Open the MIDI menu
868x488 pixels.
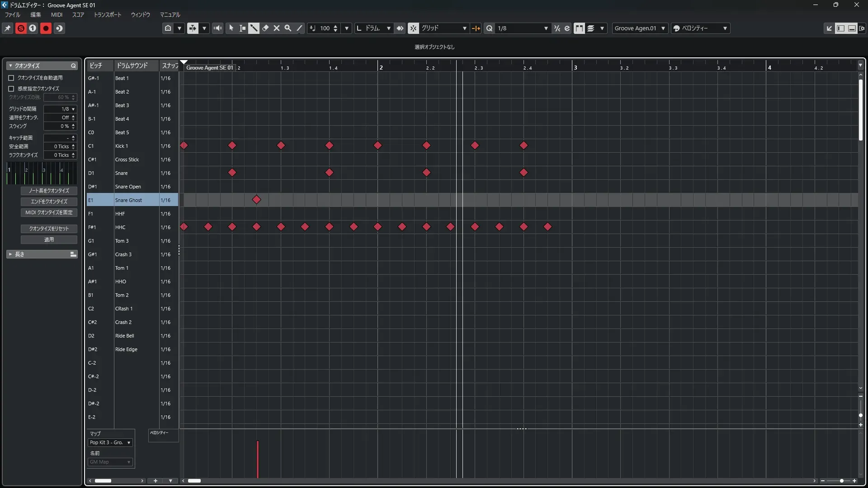[x=57, y=15]
